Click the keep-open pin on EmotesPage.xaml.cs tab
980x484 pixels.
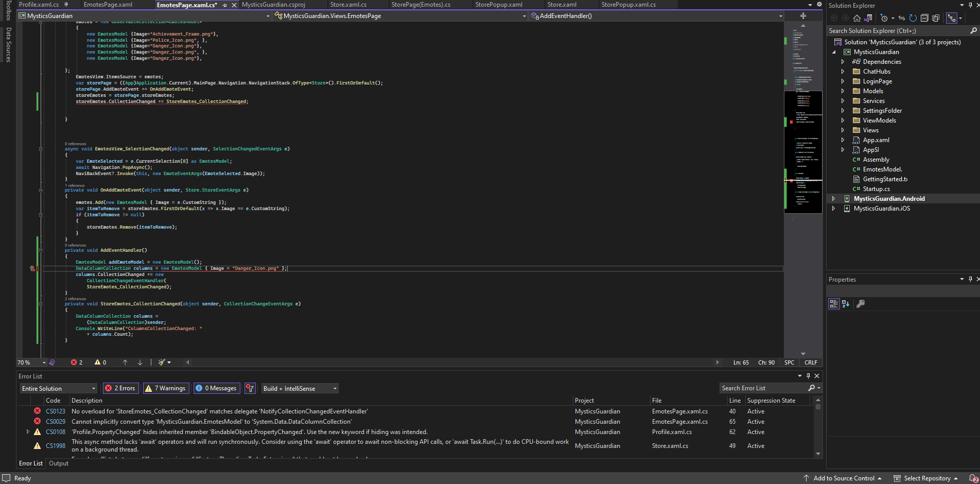pos(225,5)
